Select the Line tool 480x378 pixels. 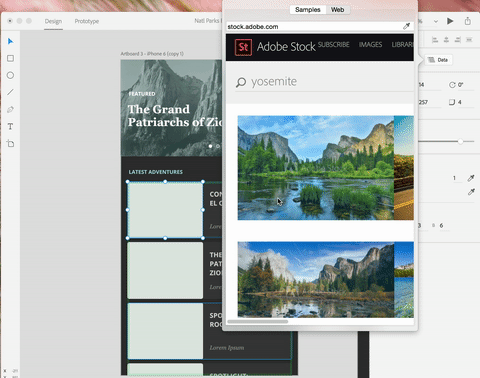click(x=10, y=92)
